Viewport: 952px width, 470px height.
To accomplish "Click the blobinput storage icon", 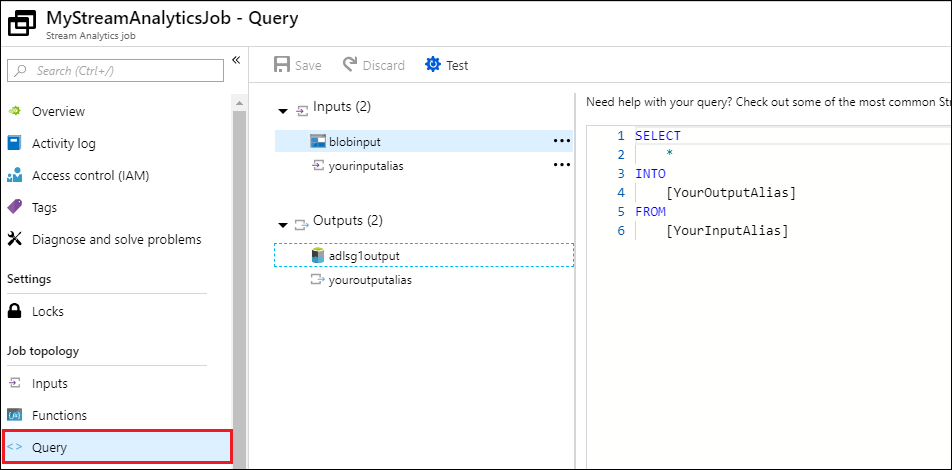I will click(x=318, y=141).
